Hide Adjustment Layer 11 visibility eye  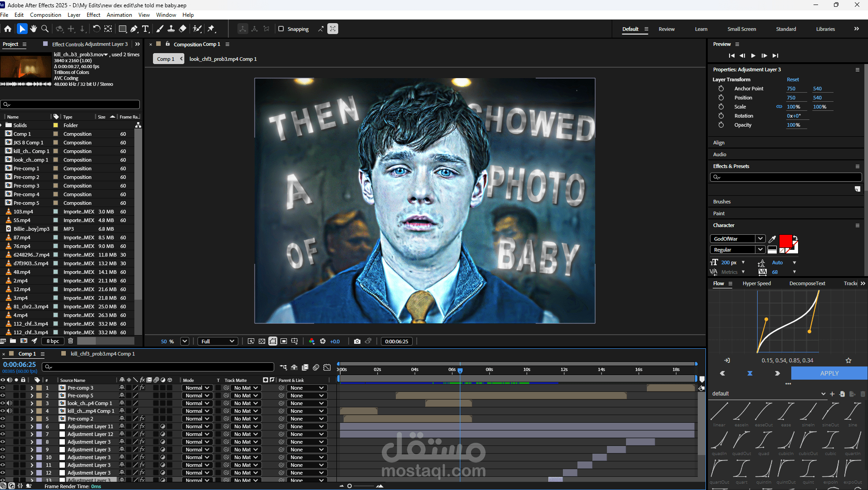3,426
